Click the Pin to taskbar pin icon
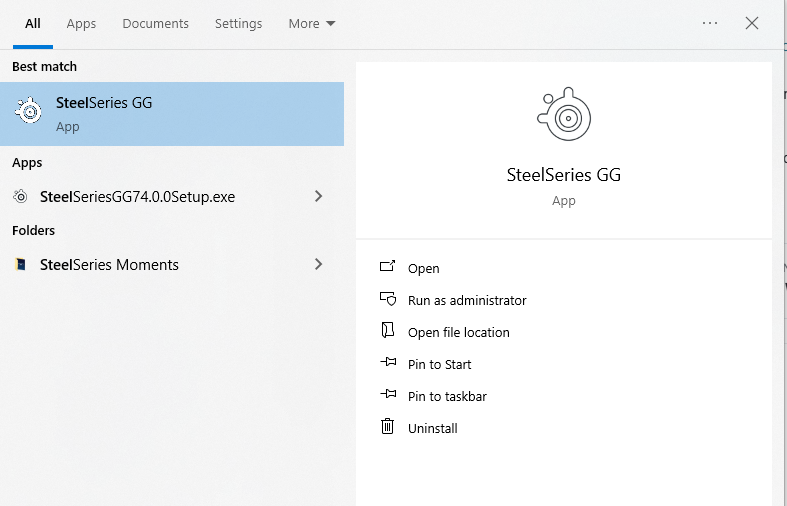 (x=388, y=396)
